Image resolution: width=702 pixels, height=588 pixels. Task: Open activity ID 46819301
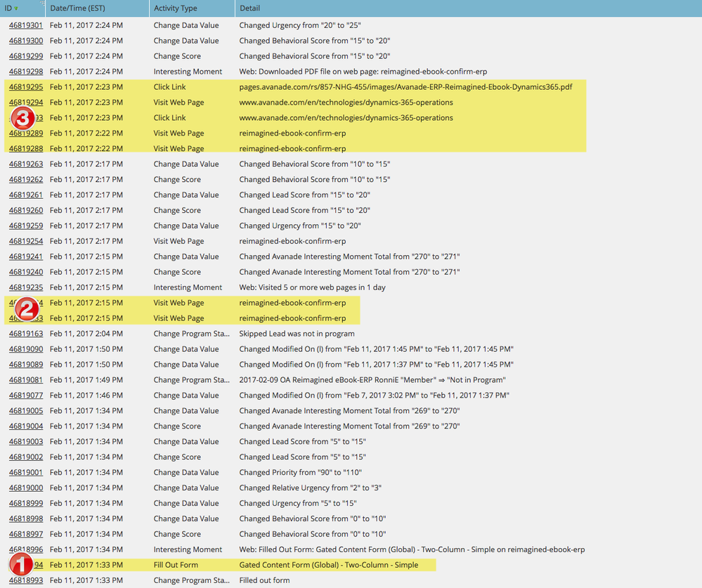click(x=26, y=25)
